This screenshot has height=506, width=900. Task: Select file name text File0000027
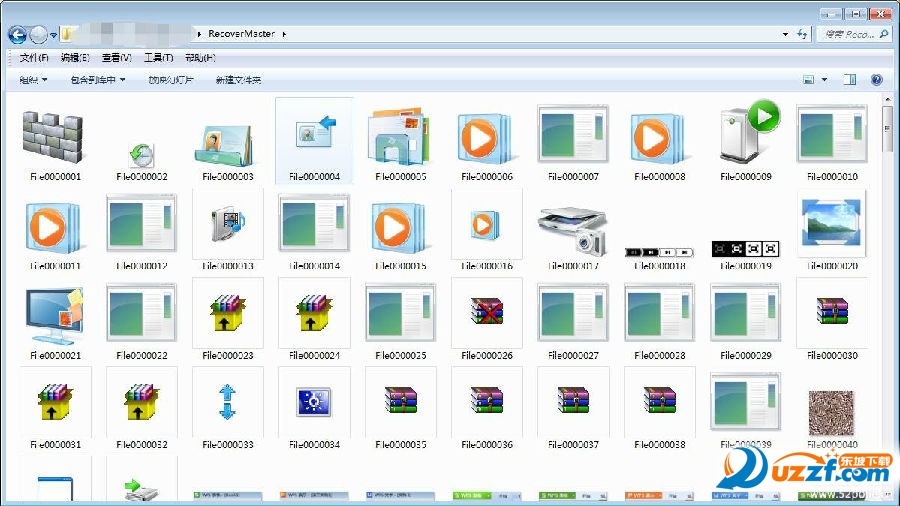pyautogui.click(x=573, y=356)
